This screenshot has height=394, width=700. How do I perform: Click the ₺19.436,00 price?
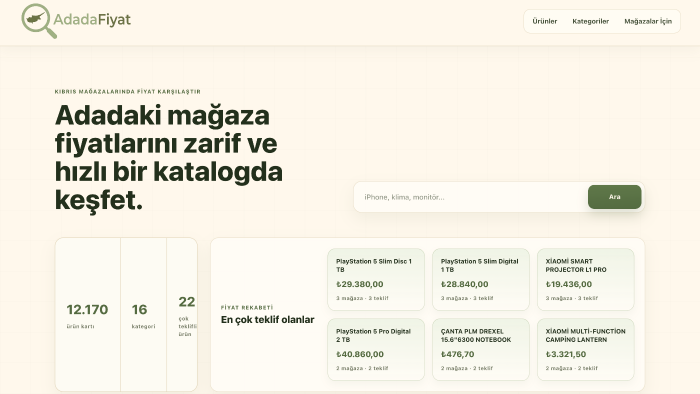tap(569, 284)
